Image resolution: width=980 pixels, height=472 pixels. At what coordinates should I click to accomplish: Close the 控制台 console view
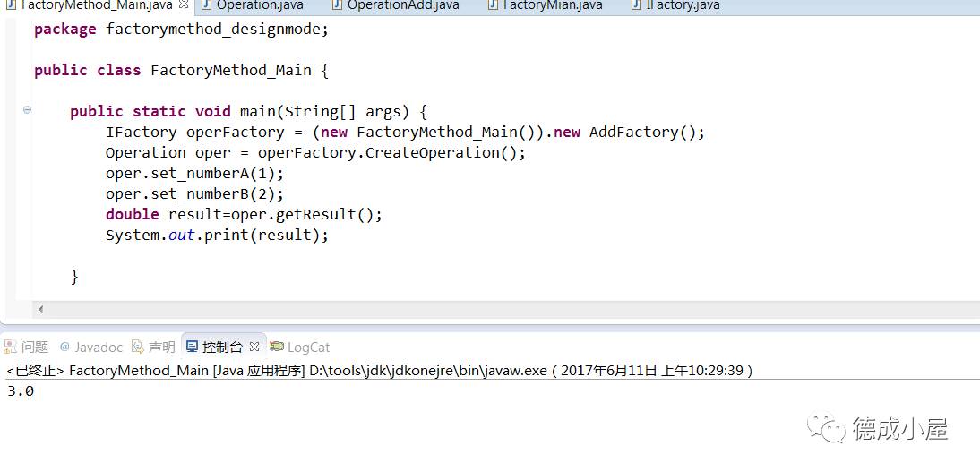[254, 347]
